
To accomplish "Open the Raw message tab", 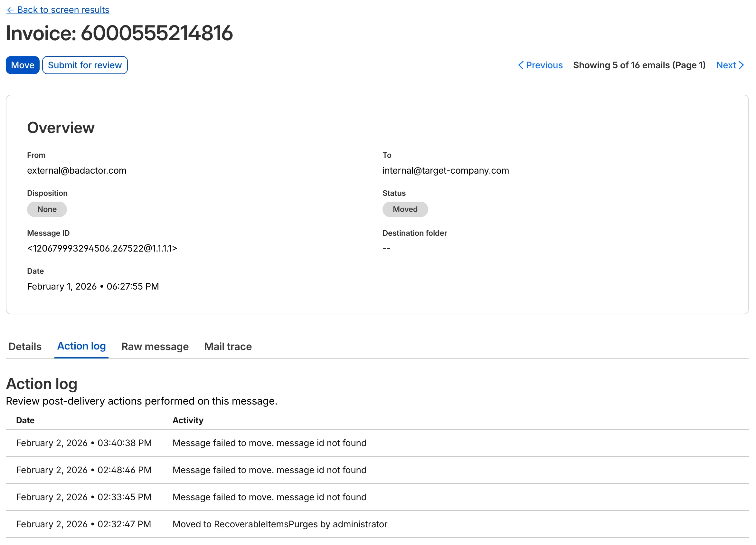I will [x=155, y=347].
